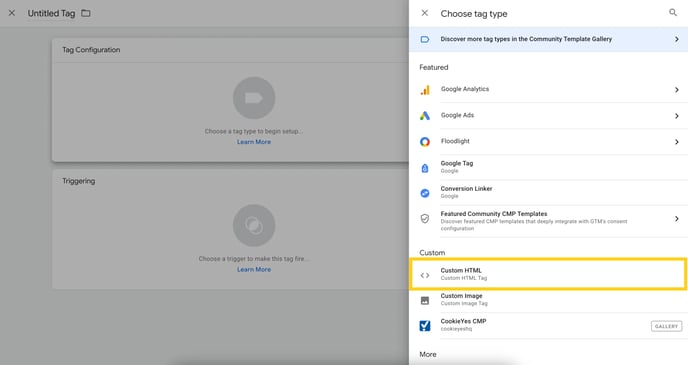Select the Google Ads tag type

click(548, 116)
